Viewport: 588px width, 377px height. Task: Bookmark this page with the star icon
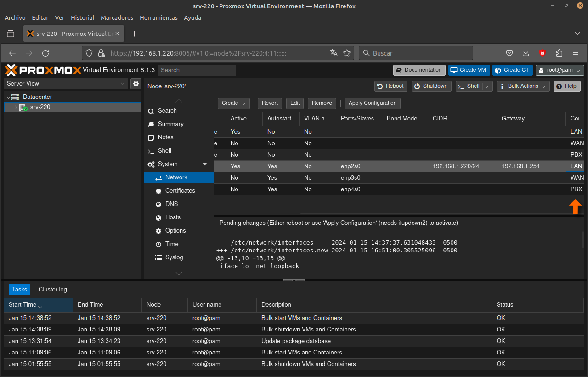coord(347,53)
